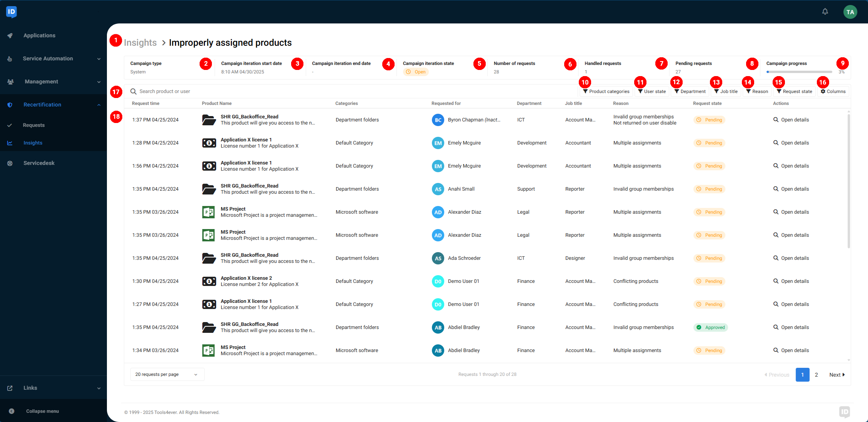Click the Campaign progress bar
This screenshot has width=868, height=422.
(x=799, y=72)
